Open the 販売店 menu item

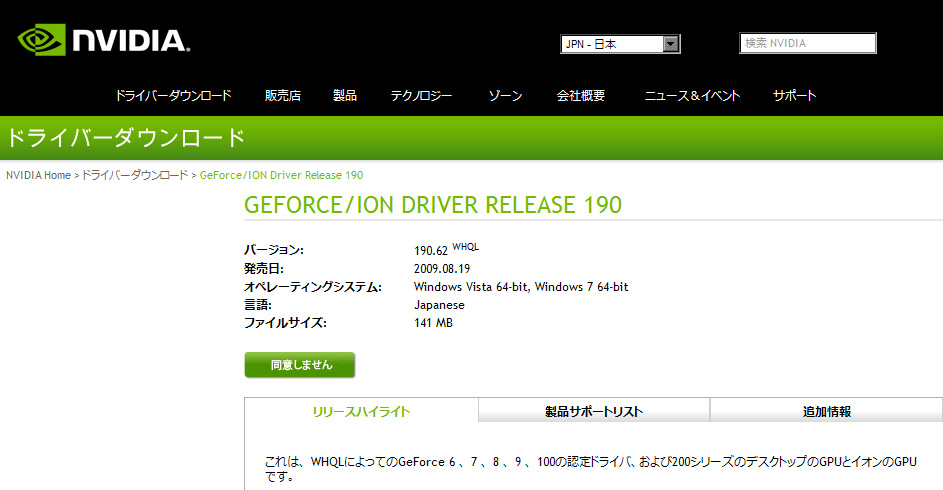point(283,96)
